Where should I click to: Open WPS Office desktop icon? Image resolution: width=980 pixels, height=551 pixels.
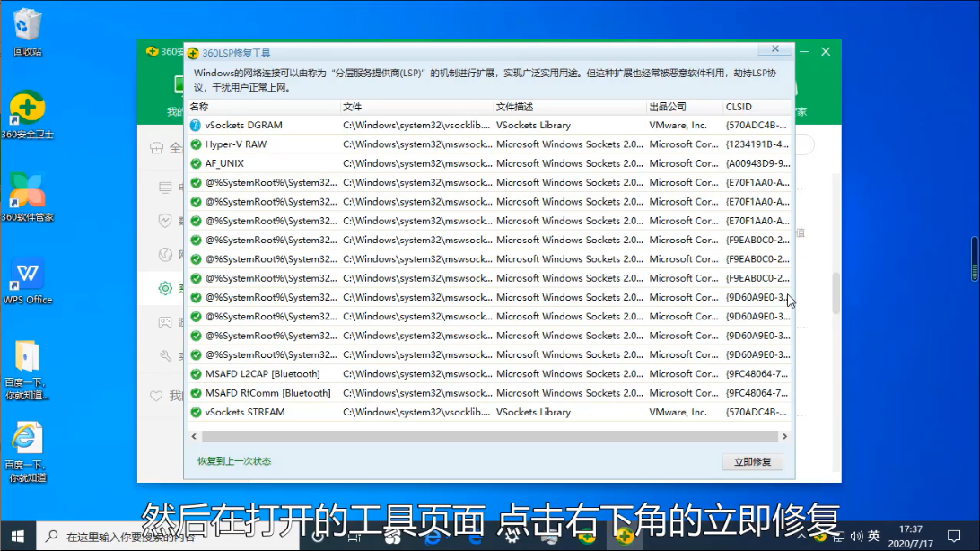[x=27, y=280]
